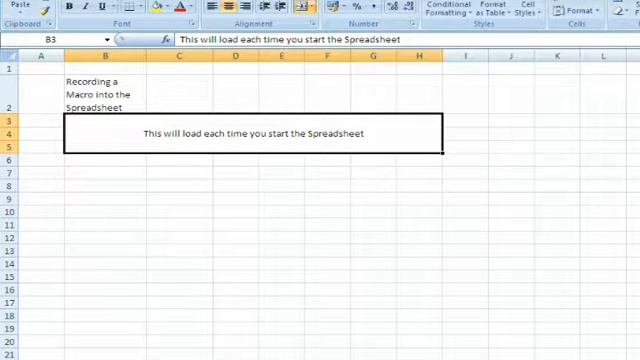Select column K header
The height and width of the screenshot is (360, 640).
[557, 56]
